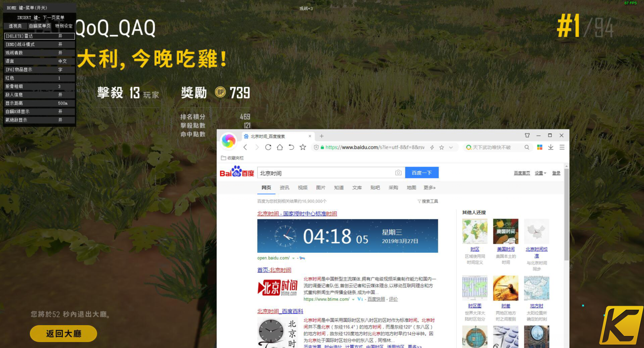Open the 自瞄菜单页 cheat menu tab
Screen dimensions: 644x348
point(40,26)
